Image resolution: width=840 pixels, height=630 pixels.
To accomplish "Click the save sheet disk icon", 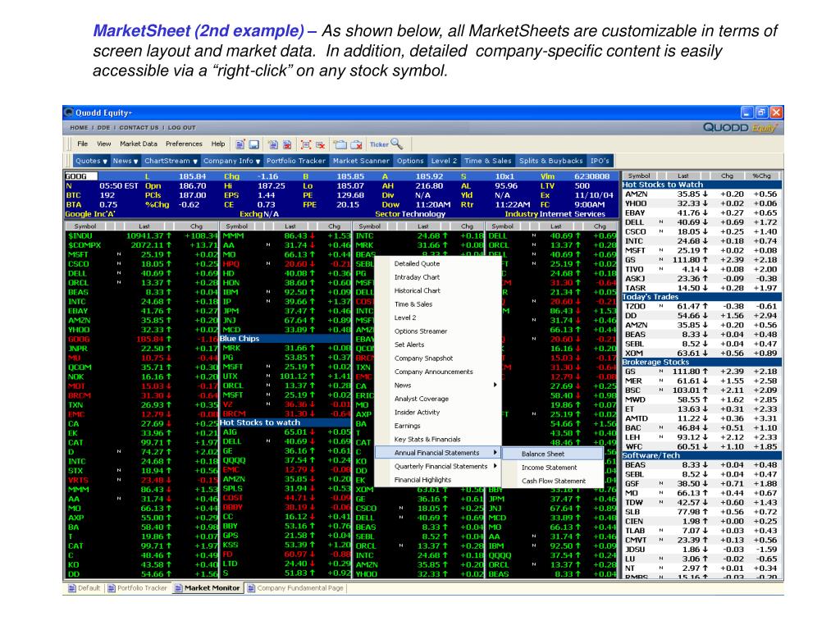I will [254, 144].
